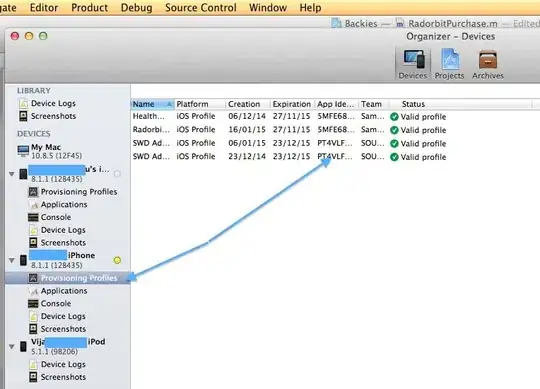
Task: Click Library Screenshots icon
Action: (23, 116)
